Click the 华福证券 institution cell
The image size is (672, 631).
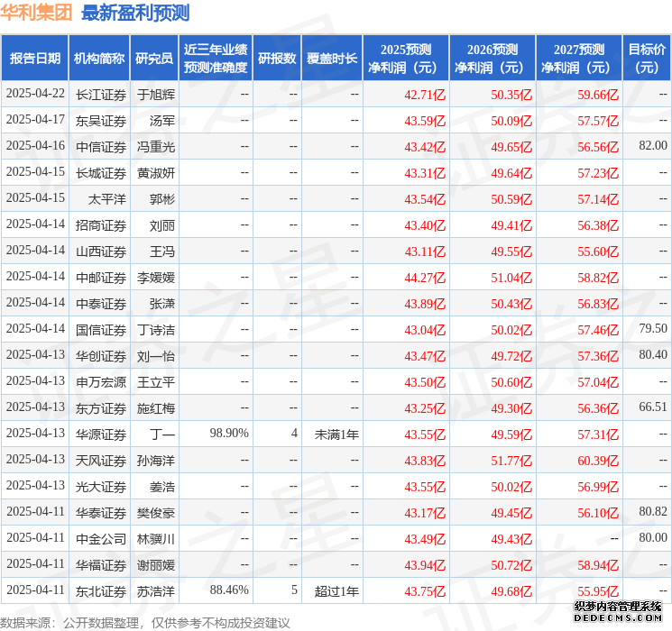coord(101,565)
